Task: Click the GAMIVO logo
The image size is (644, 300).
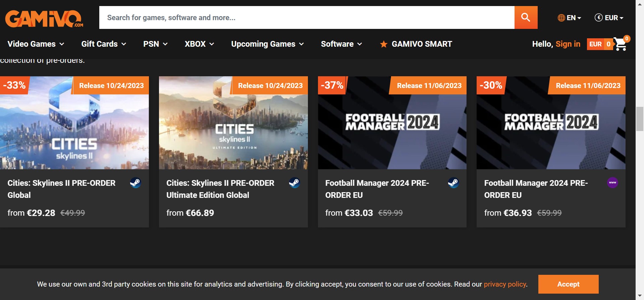Action: 44,18
